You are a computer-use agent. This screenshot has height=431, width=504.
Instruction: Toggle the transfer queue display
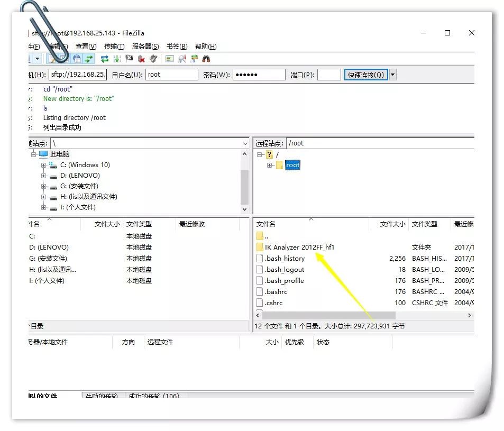89,59
